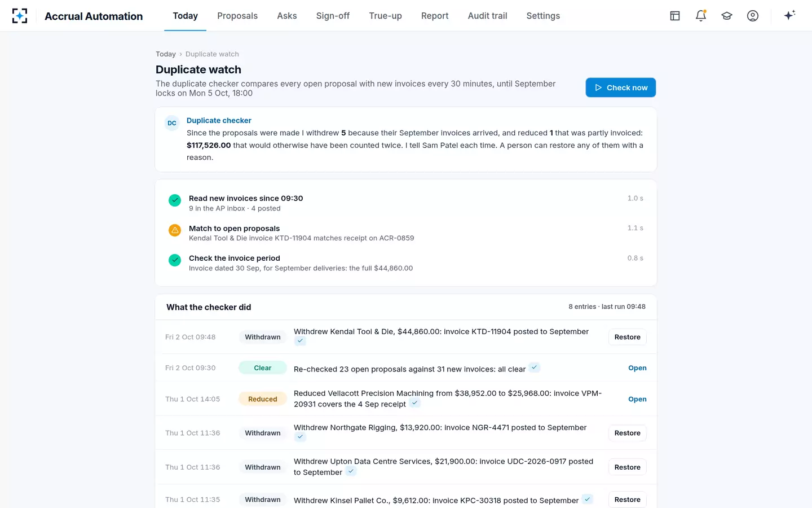View the Audit trail tab
The image size is (812, 508).
pyautogui.click(x=488, y=16)
